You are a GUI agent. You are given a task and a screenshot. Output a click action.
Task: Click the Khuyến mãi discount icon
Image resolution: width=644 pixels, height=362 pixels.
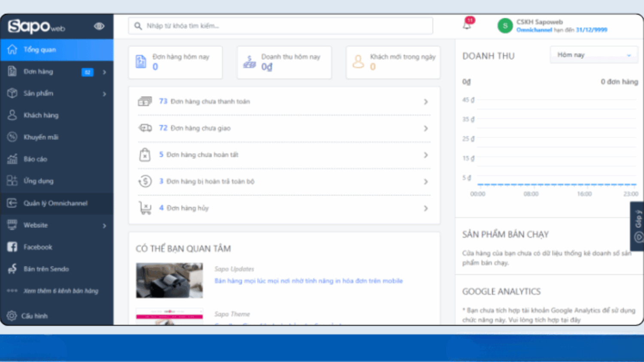[x=12, y=137]
